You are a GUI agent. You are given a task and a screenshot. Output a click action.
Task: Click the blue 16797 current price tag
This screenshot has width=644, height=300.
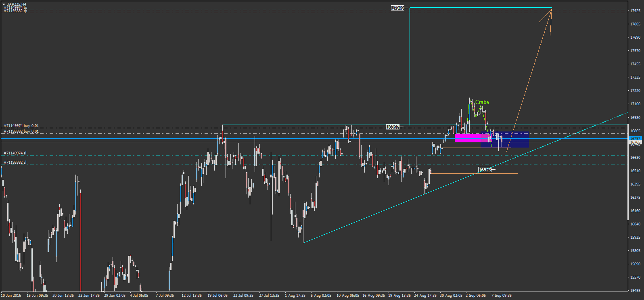(635, 138)
